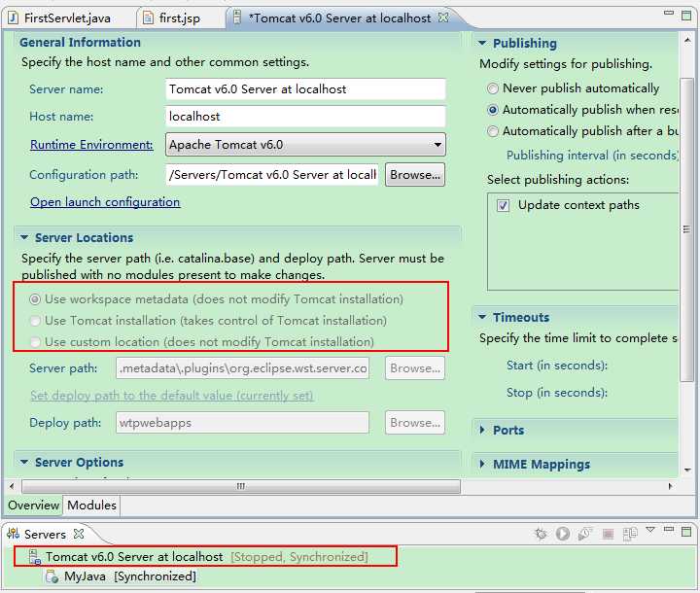Screen dimensions: 700x593
Task: Select Use workspace metadata option
Action: 35,299
